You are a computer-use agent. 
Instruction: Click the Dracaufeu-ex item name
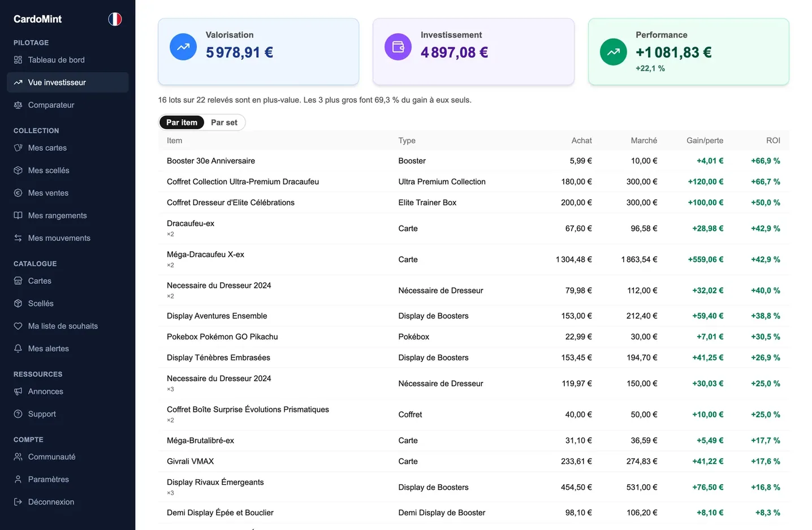click(x=191, y=224)
